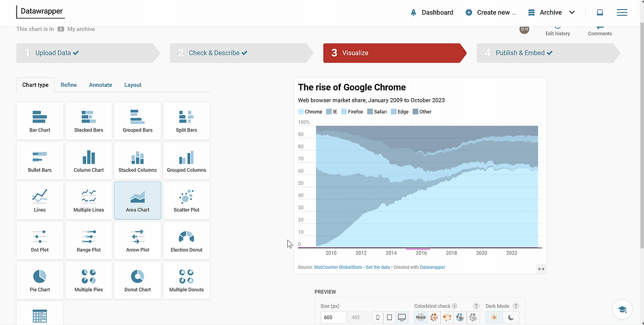Image resolution: width=644 pixels, height=325 pixels.
Task: Choose the Bullet Bars chart
Action: (x=40, y=161)
